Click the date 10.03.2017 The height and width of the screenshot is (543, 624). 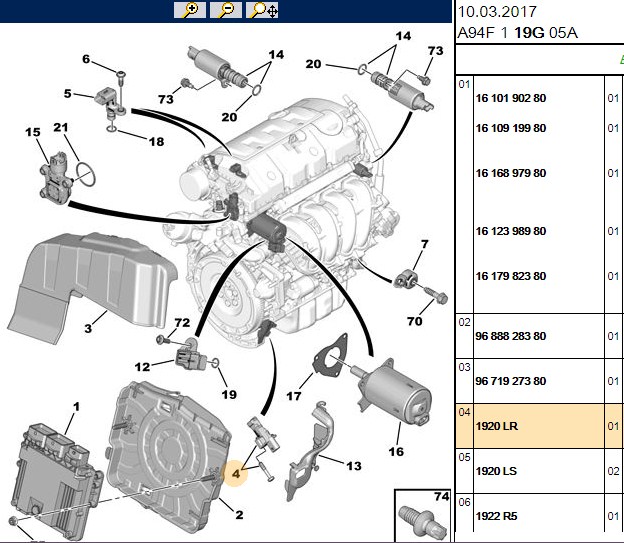[497, 11]
